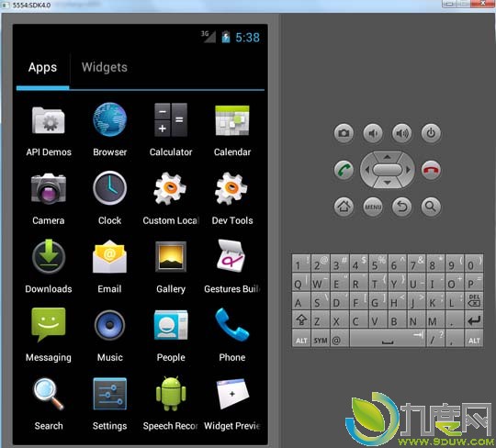Viewport: 496px width, 448px height.
Task: Launch the Browser app
Action: (110, 129)
